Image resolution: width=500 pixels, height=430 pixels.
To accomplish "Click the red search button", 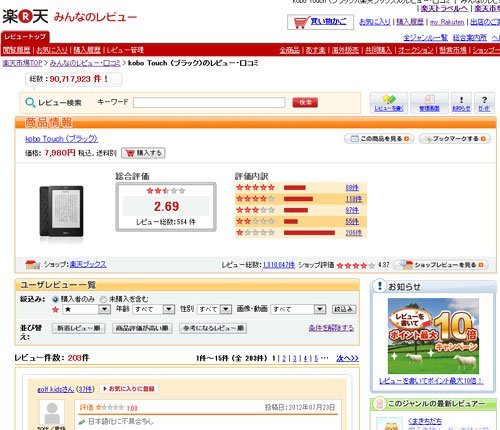I will click(305, 102).
